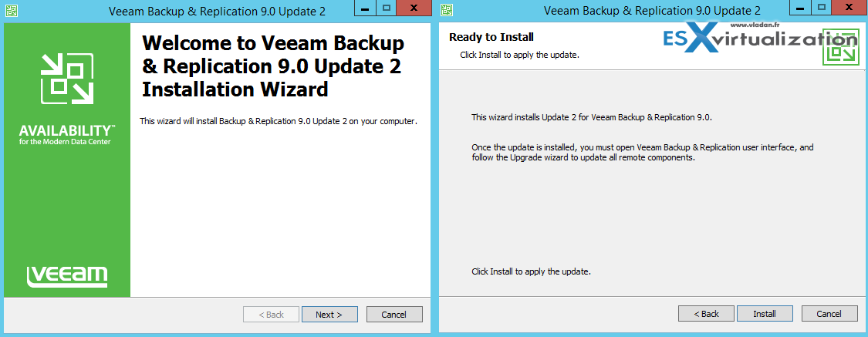This screenshot has width=868, height=337.
Task: Close the welcome wizard with red X
Action: click(x=414, y=8)
